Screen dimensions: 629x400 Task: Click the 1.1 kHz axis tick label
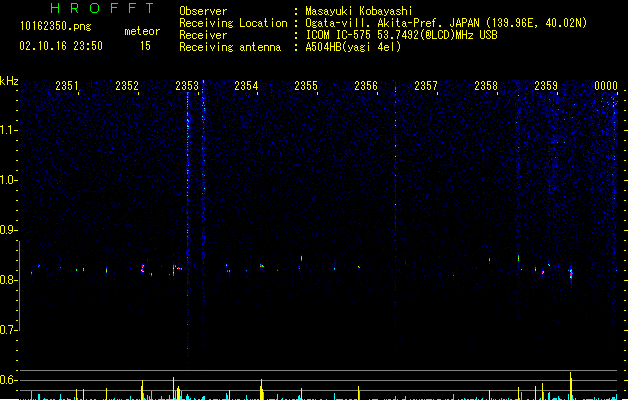[8, 130]
